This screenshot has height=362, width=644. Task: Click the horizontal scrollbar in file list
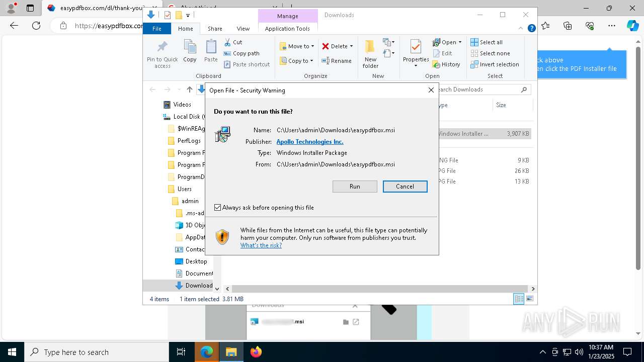coord(380,289)
